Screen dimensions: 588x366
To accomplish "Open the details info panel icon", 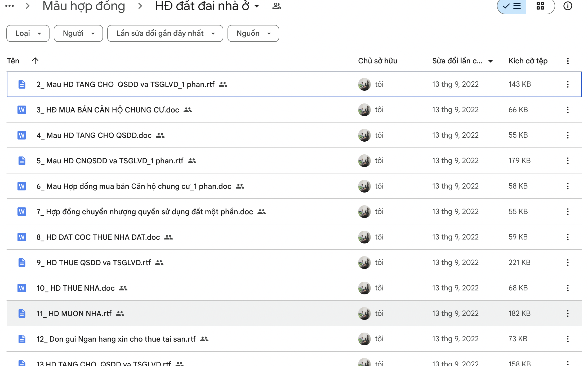I will click(568, 6).
